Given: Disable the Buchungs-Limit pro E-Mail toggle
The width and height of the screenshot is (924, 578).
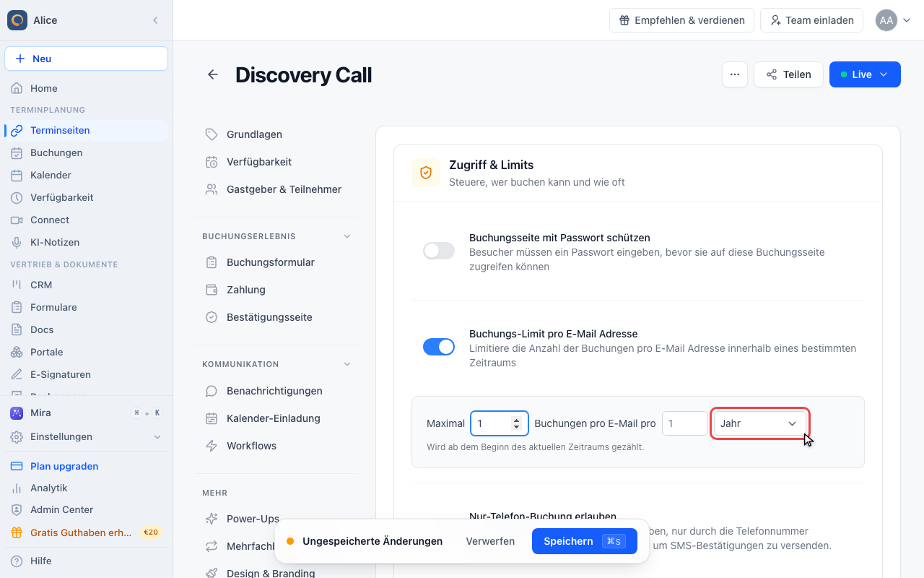Looking at the screenshot, I should point(439,347).
